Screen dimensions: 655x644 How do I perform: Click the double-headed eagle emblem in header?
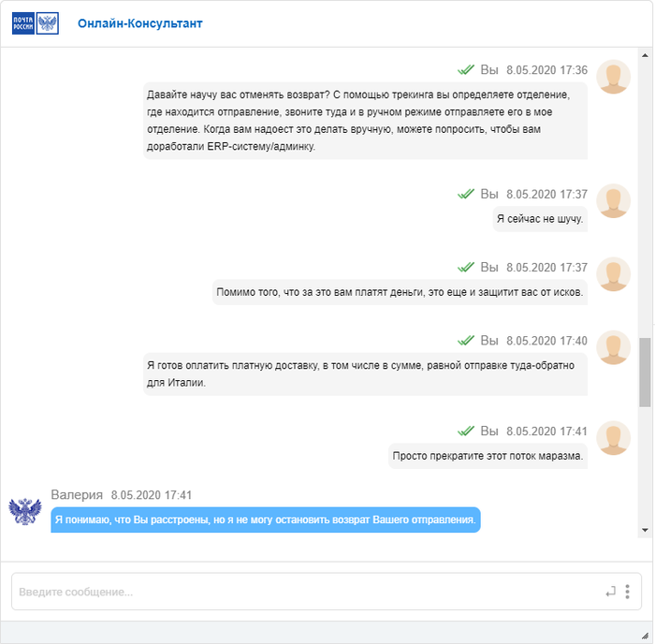[47, 23]
